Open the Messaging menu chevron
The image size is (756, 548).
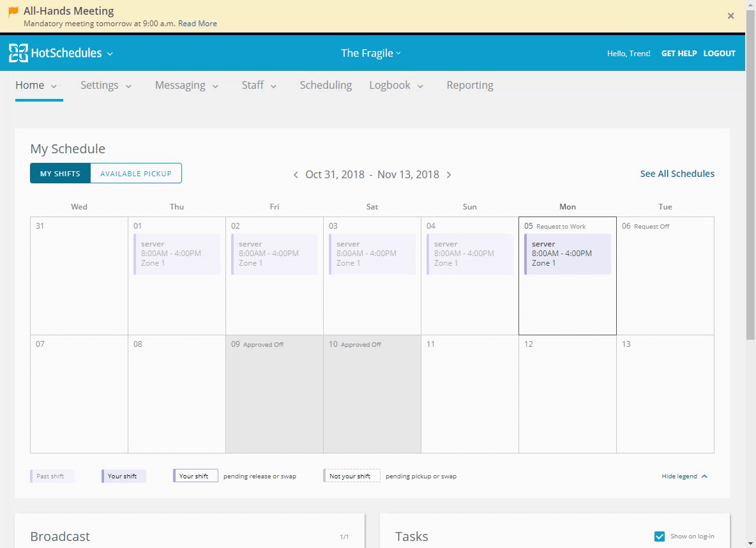coord(215,86)
